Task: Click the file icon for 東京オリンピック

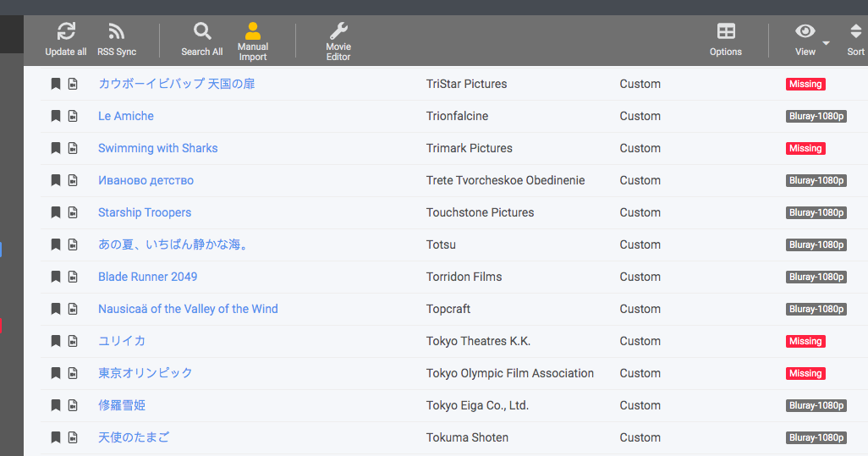Action: coord(73,373)
